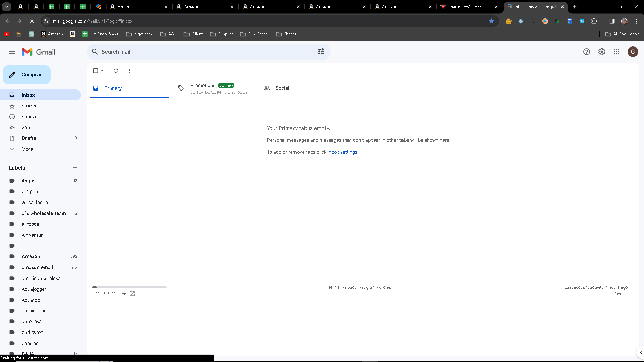Open the Sup. Sheets bookmarks folder
This screenshot has width=644, height=362.
pos(255,34)
